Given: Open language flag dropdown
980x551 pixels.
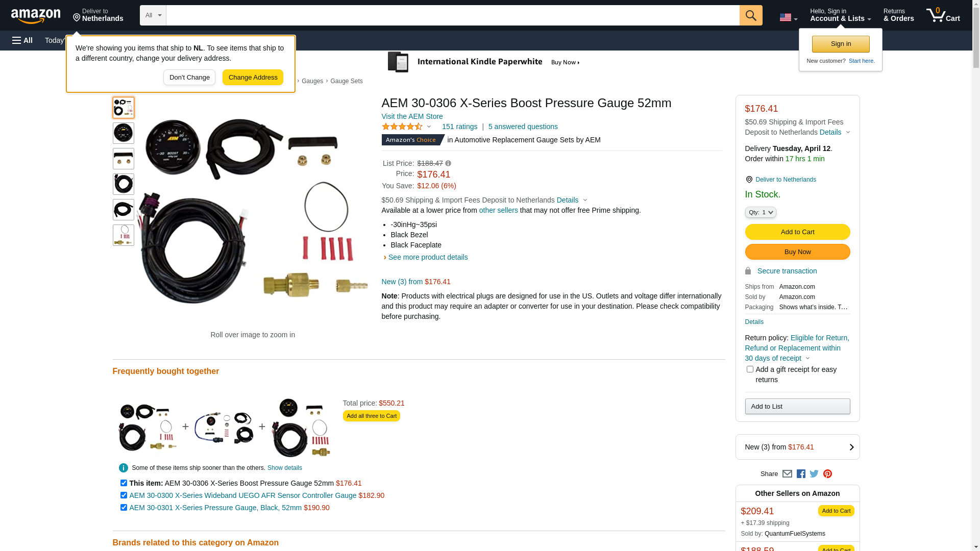Looking at the screenshot, I should [x=788, y=17].
